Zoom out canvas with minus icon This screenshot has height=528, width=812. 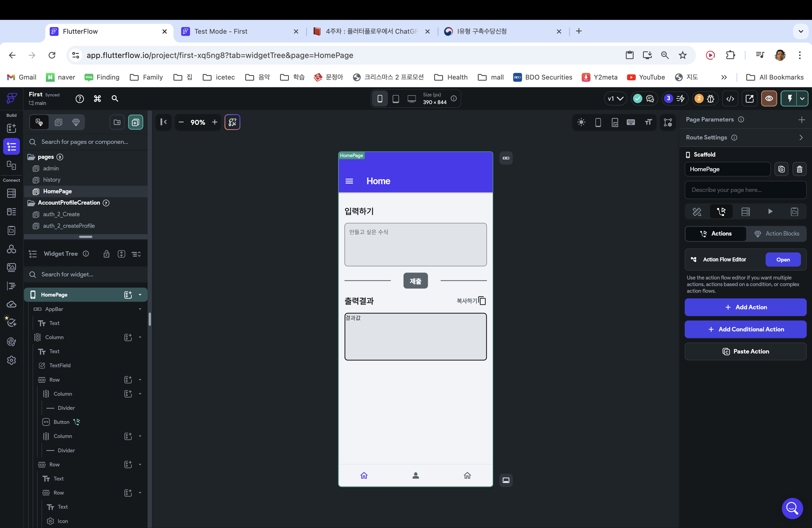(x=181, y=122)
